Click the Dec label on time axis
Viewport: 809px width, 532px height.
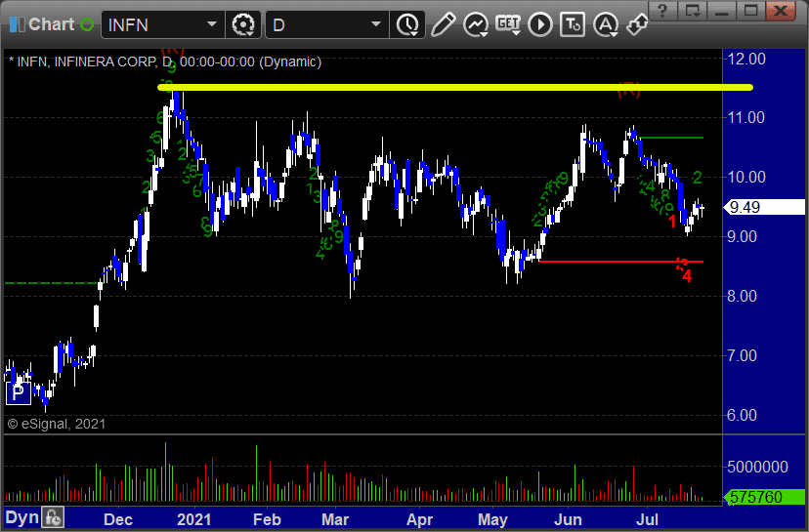[117, 519]
